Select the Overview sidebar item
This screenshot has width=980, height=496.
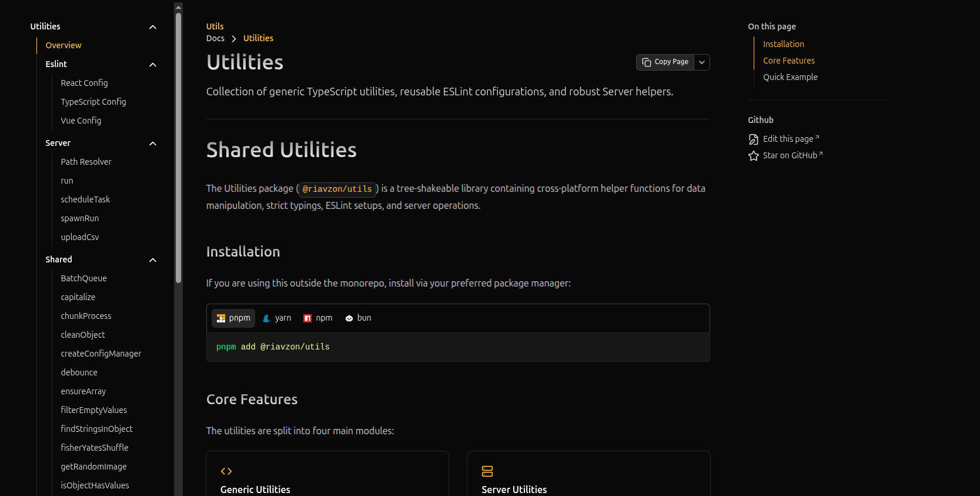[63, 45]
